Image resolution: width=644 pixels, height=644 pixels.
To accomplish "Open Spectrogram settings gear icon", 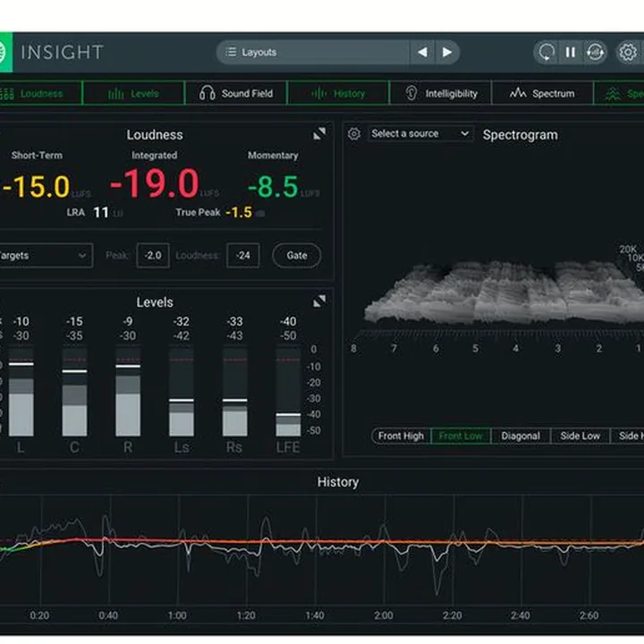I will 354,134.
